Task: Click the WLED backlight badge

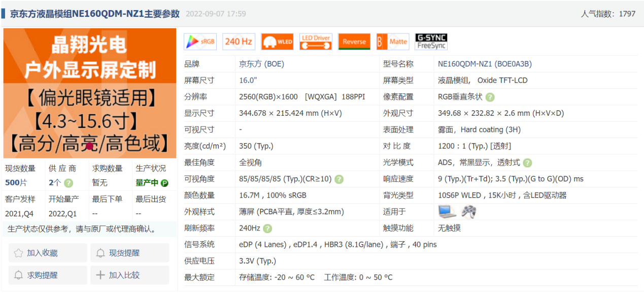Action: [277, 42]
